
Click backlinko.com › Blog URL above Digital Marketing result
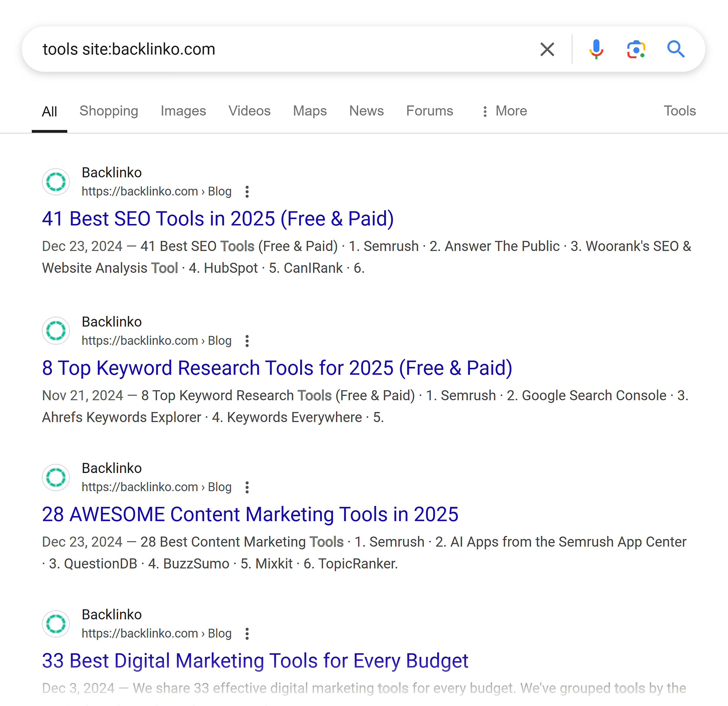156,634
